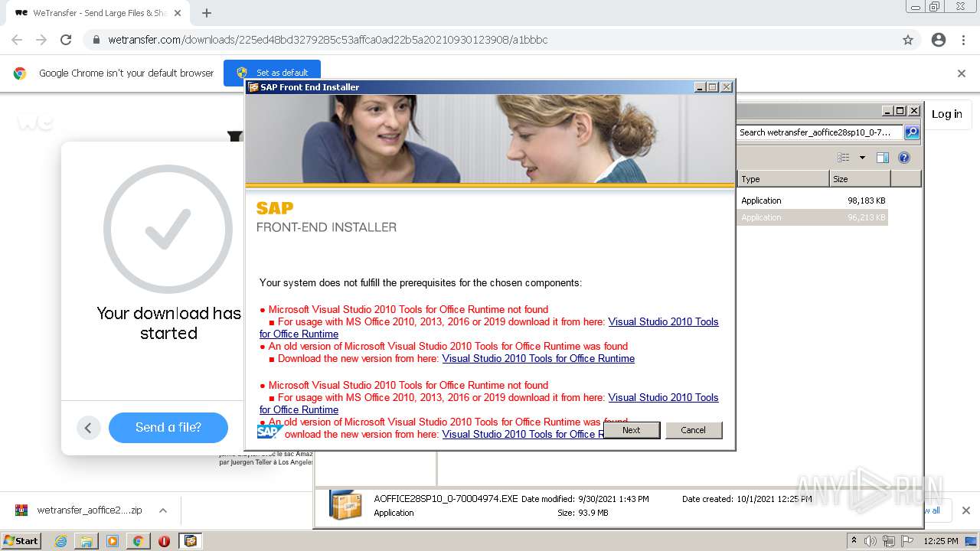
Task: Open network status tray icon
Action: click(889, 541)
